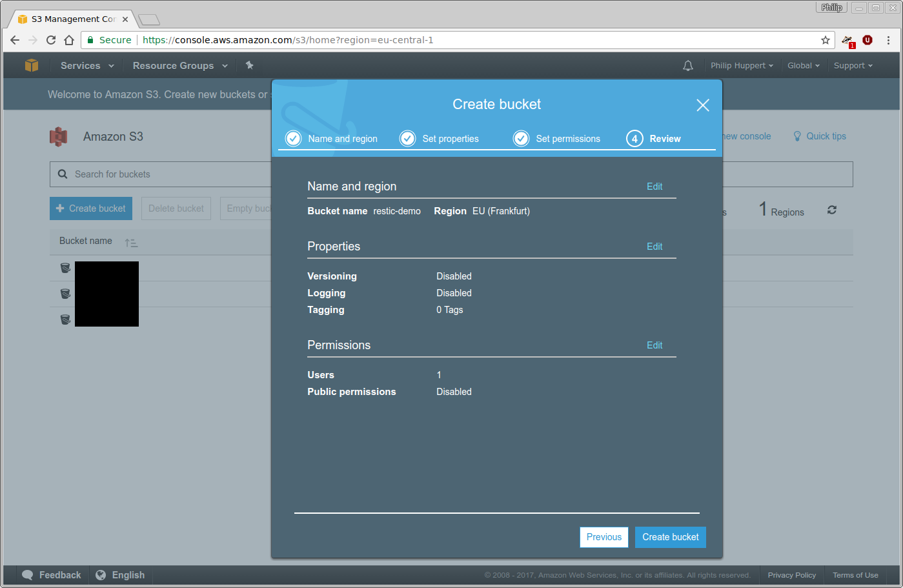Click the pin shortcut icon in navbar

click(x=250, y=65)
